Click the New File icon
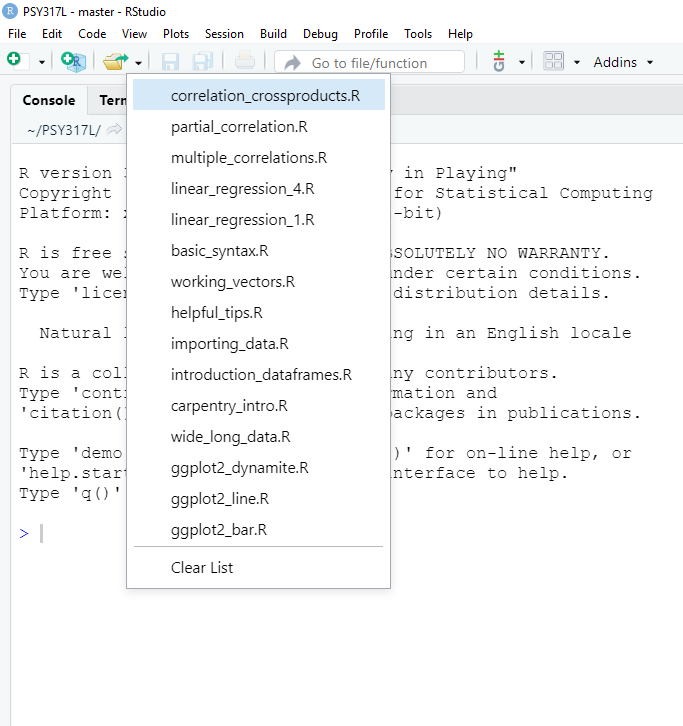Screen dimensions: 683x726 (15, 61)
